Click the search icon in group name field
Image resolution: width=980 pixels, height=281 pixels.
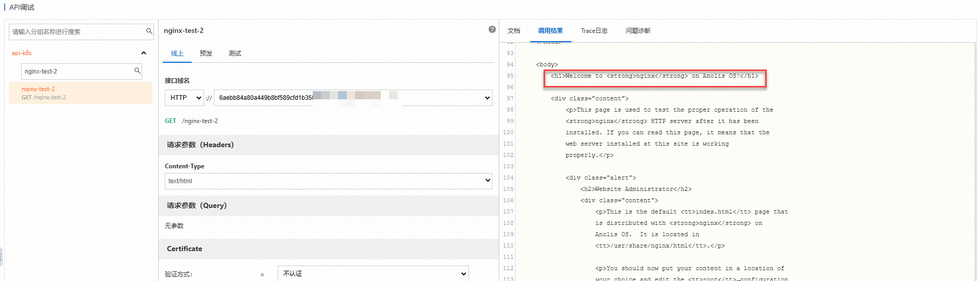click(149, 31)
